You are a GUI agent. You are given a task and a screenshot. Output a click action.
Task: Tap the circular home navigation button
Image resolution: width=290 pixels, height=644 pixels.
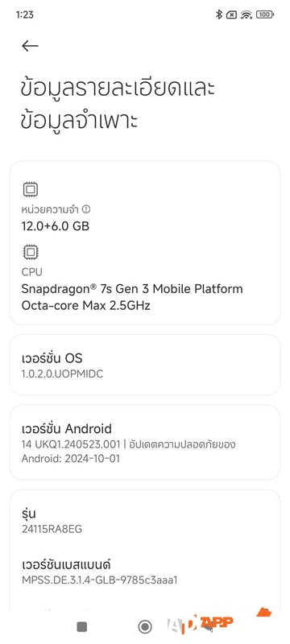pos(144,626)
